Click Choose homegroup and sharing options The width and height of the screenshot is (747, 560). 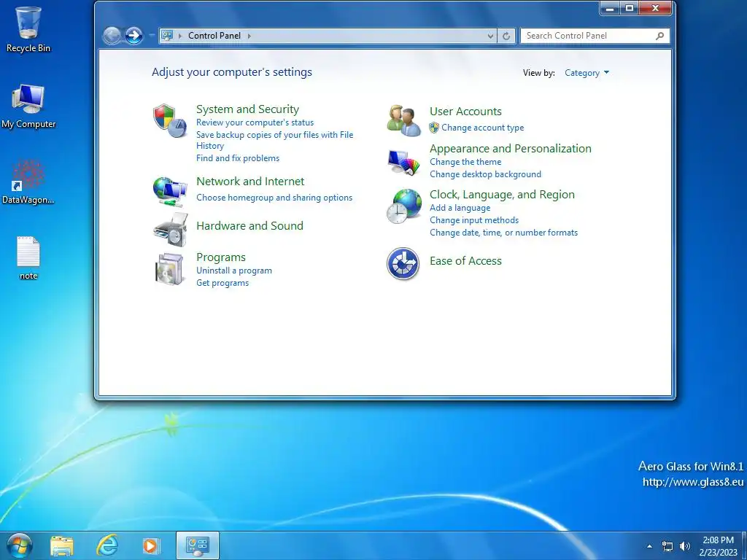point(274,198)
